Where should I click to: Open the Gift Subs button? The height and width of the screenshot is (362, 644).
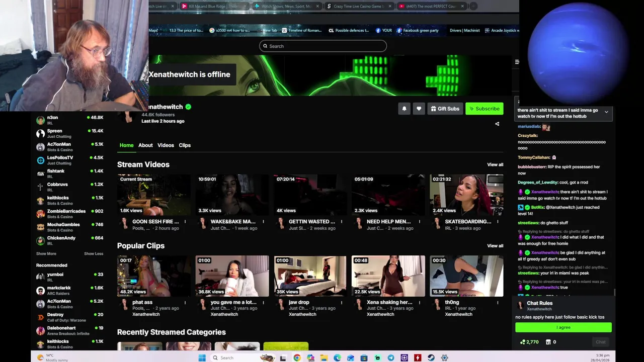[x=445, y=109]
